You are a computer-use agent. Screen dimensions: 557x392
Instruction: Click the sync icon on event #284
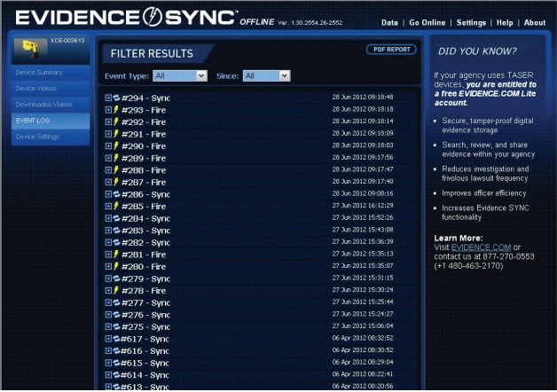[x=116, y=218]
